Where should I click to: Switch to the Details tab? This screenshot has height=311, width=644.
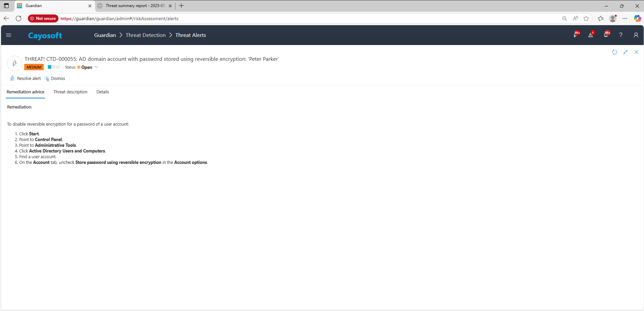point(103,92)
